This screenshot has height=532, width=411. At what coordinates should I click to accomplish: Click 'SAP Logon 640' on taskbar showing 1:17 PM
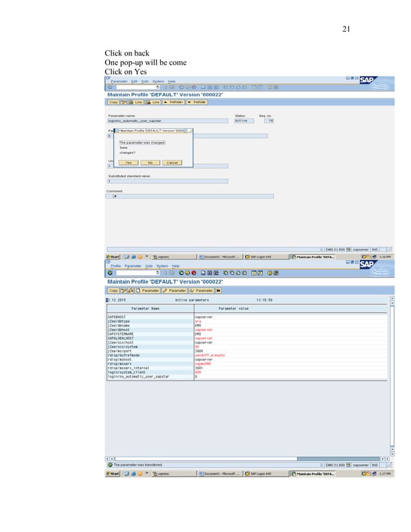266,473
